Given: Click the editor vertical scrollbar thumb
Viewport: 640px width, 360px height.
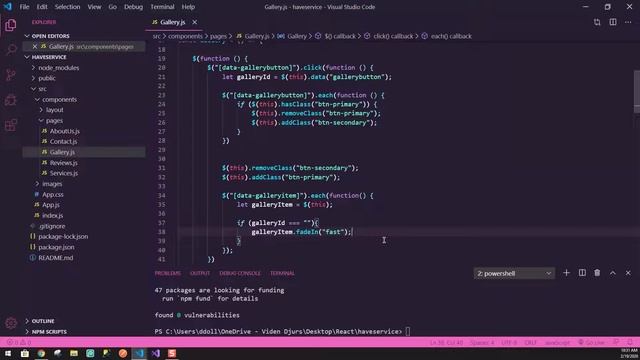Looking at the screenshot, I should [x=637, y=91].
